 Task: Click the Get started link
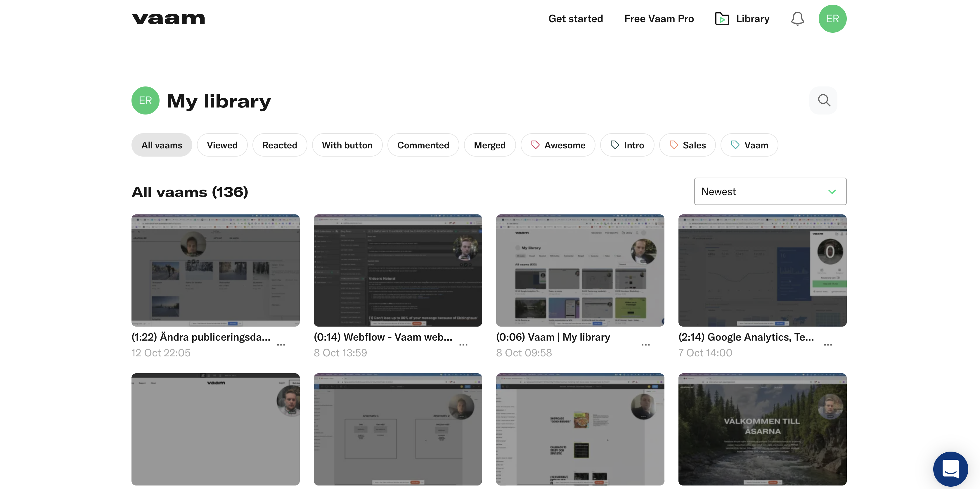576,18
